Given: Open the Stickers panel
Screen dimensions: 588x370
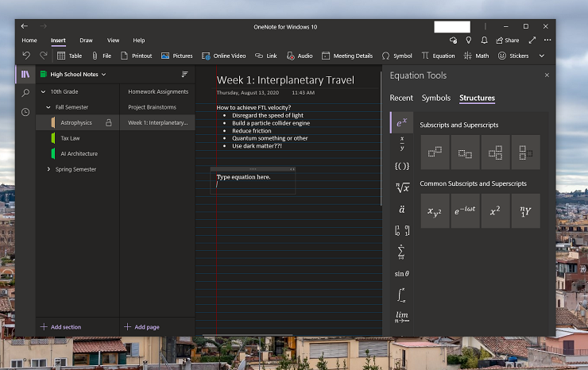Looking at the screenshot, I should pos(513,56).
